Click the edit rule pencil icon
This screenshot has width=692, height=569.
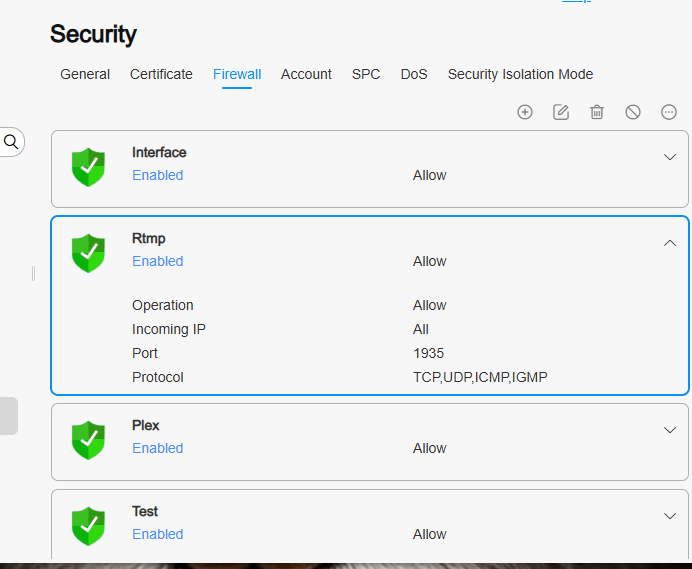(561, 112)
